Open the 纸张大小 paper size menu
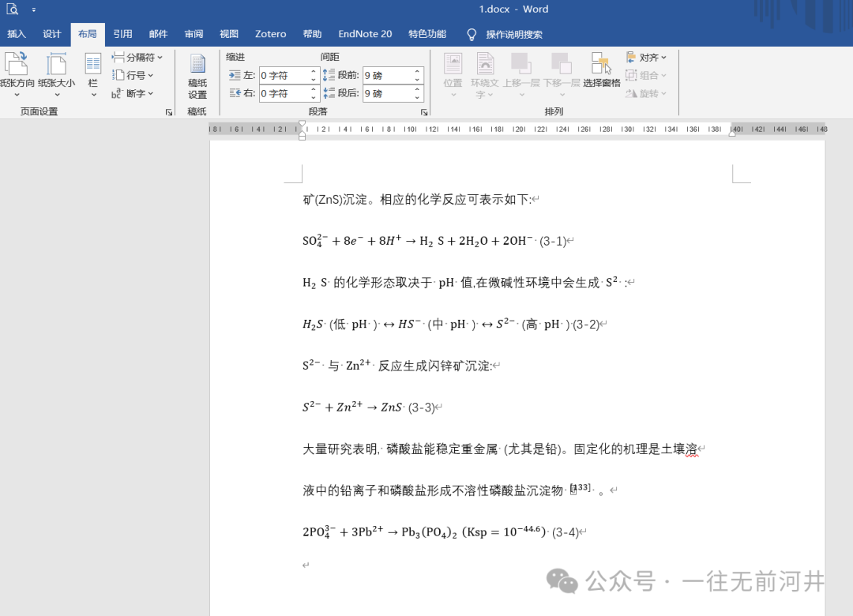The height and width of the screenshot is (616, 853). 56,75
